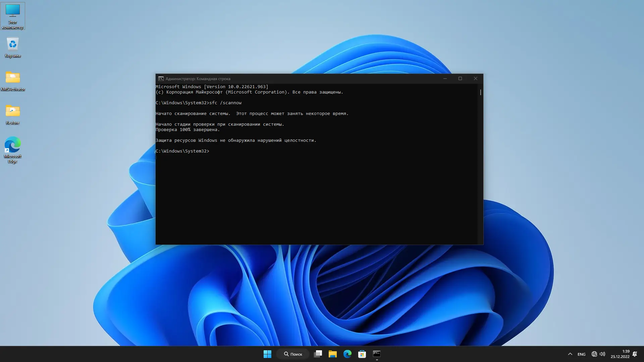Open Microsoft Edge from the taskbar

click(x=347, y=354)
